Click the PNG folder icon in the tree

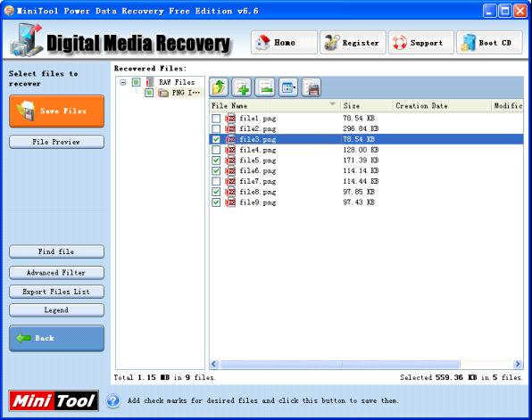[x=163, y=93]
